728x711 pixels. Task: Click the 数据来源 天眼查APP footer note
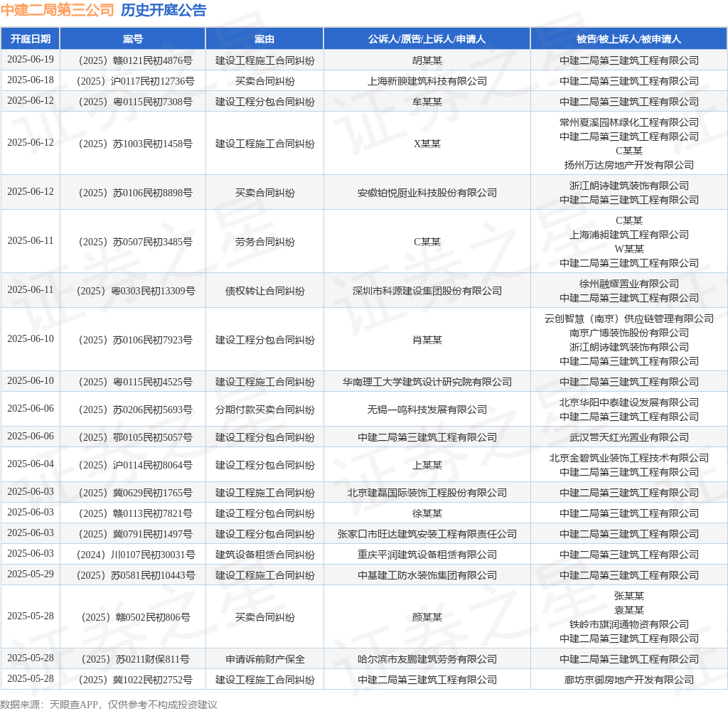coord(109,705)
